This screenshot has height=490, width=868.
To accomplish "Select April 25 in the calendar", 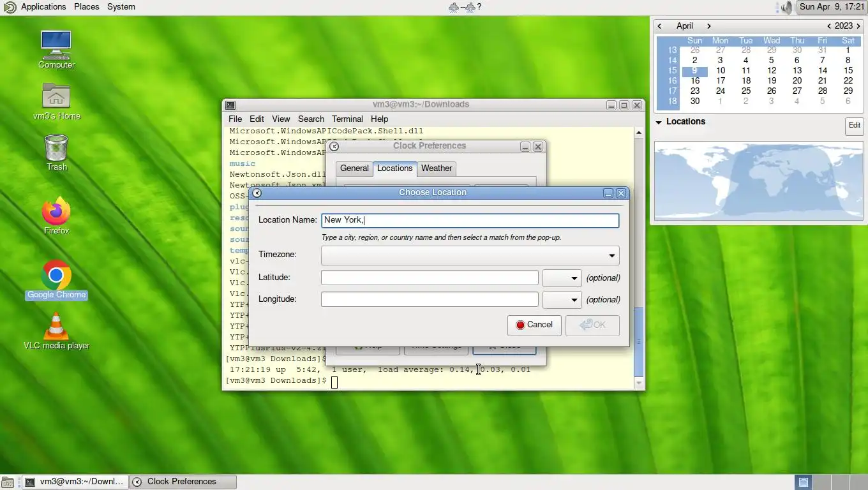I will coord(745,91).
